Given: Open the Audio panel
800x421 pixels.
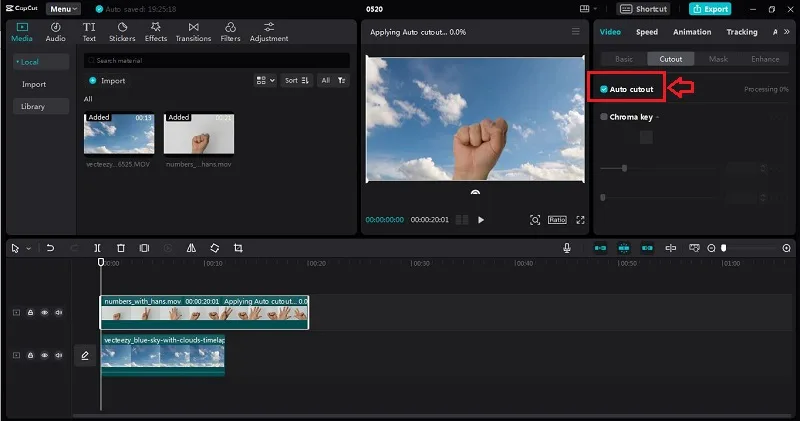Looking at the screenshot, I should click(x=56, y=32).
